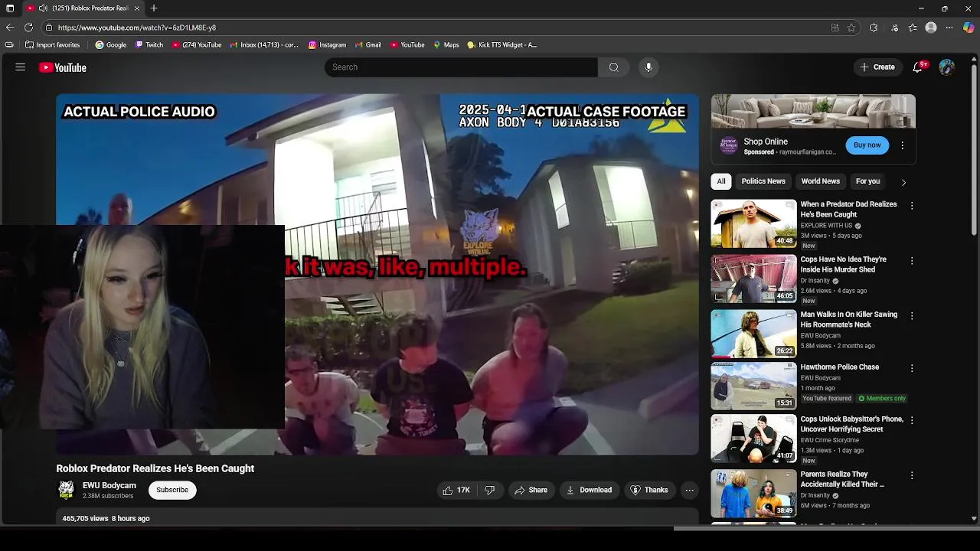Switch to the Roblox Predator browser tab
The height and width of the screenshot is (551, 980).
83,8
